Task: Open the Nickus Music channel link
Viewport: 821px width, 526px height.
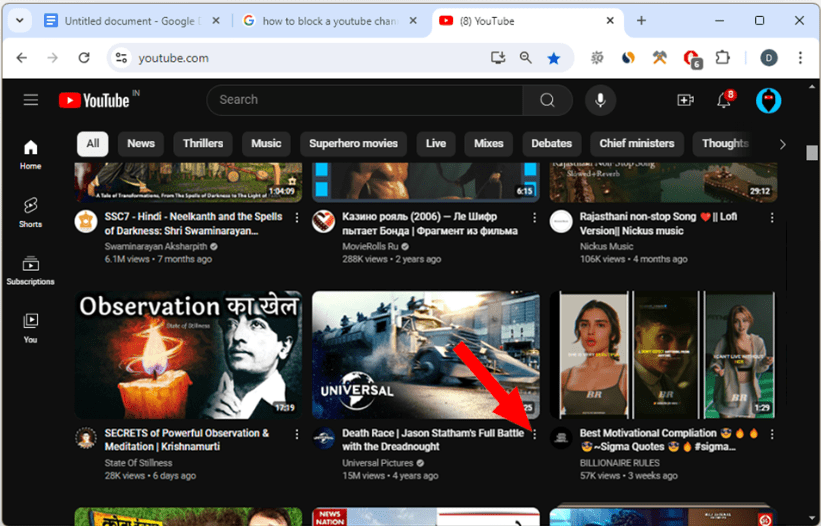Action: 606,247
